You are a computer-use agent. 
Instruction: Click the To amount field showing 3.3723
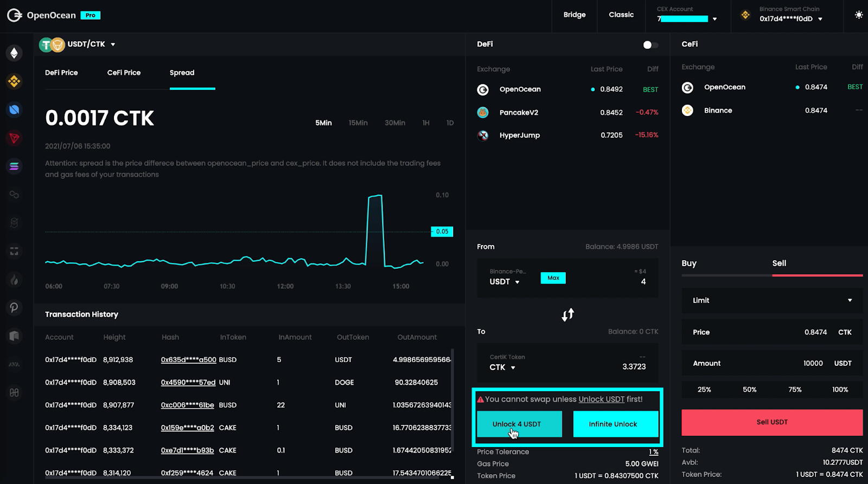(634, 367)
